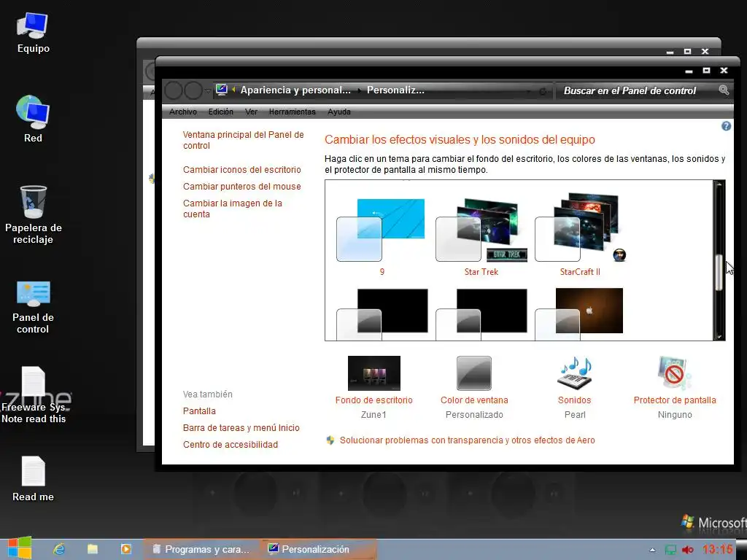747x560 pixels.
Task: Open Ventana principal del Panel de control
Action: (243, 140)
